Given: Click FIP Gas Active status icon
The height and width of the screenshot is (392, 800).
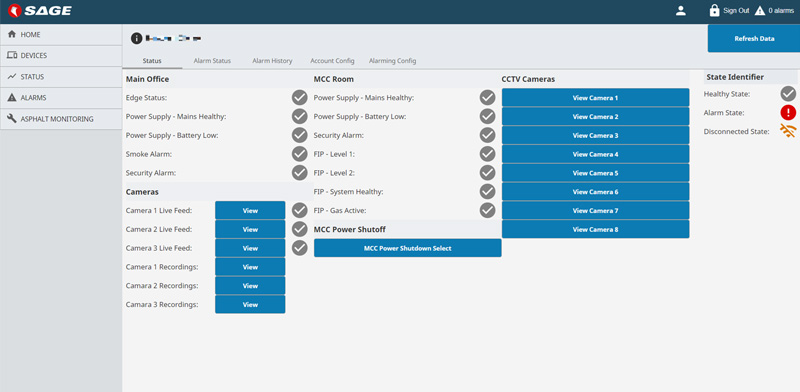Looking at the screenshot, I should pos(488,210).
